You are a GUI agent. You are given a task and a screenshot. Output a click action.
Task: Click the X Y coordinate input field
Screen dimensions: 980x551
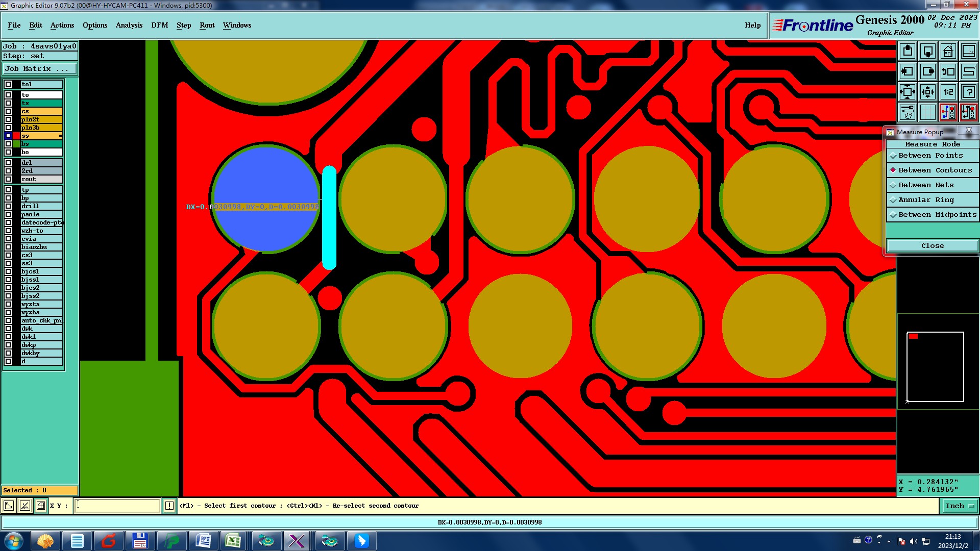coord(117,506)
